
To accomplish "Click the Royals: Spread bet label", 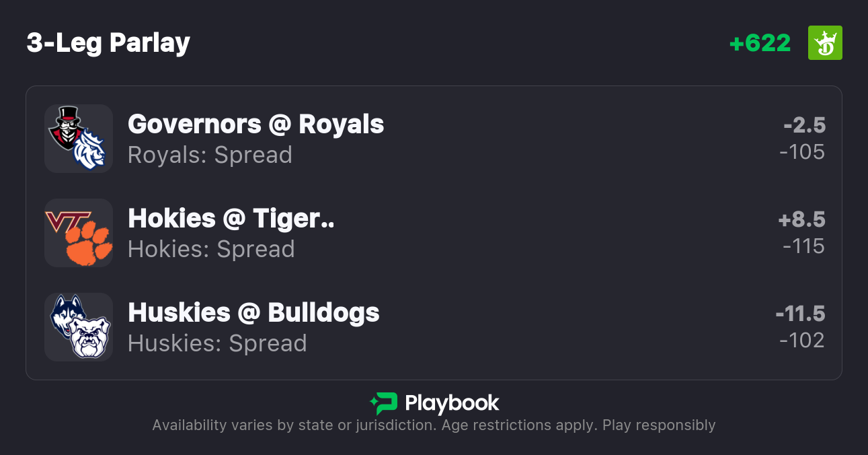I will 210,155.
